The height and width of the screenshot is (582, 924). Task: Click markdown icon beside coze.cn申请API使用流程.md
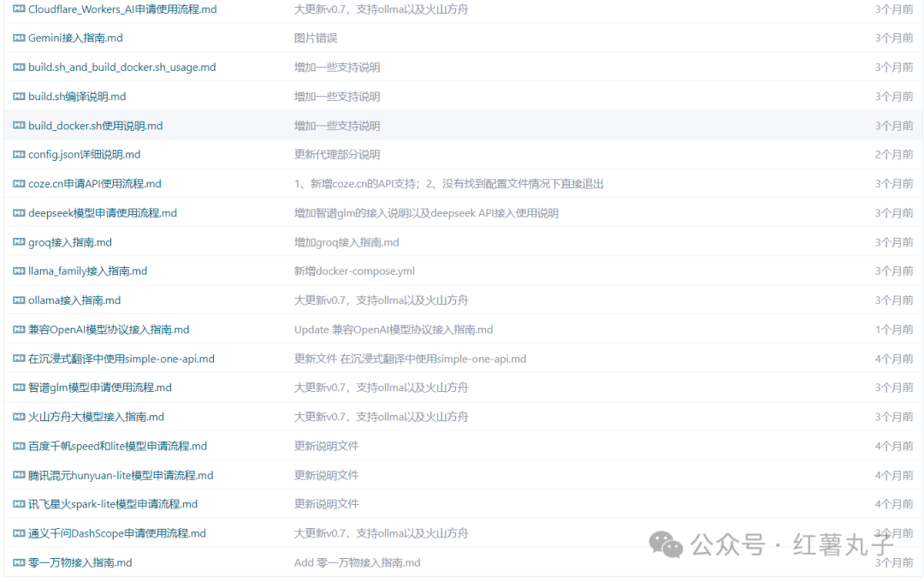(x=19, y=184)
